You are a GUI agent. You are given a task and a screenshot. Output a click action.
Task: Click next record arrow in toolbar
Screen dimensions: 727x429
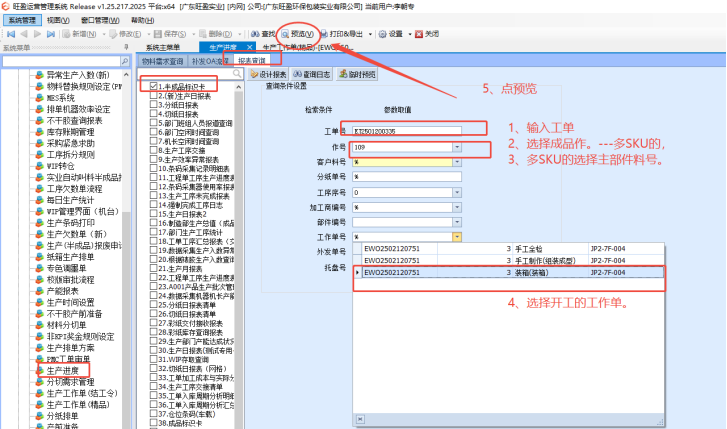(38, 34)
